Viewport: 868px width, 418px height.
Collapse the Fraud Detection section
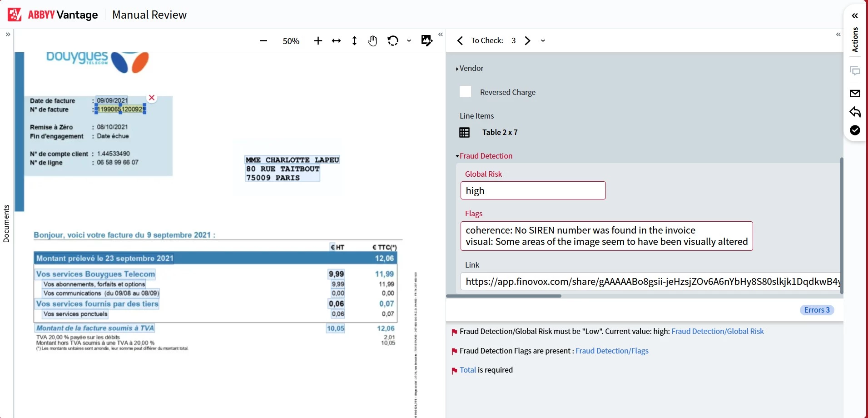pos(456,155)
